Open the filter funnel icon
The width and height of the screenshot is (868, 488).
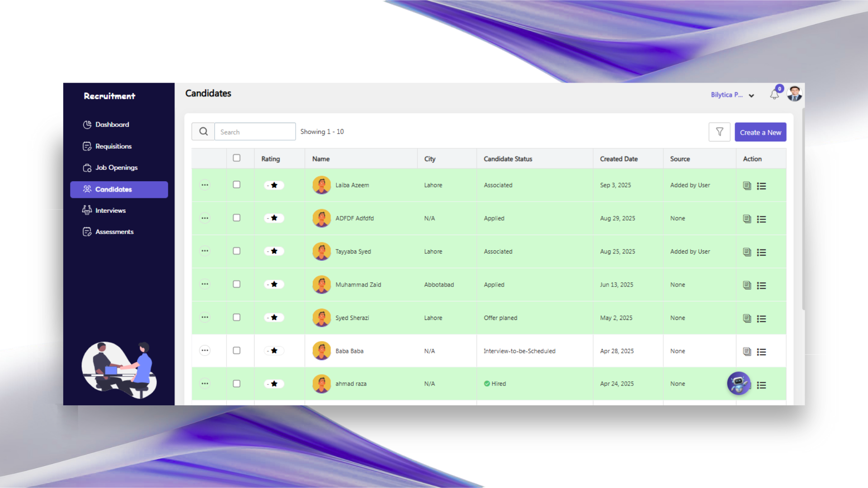[719, 132]
